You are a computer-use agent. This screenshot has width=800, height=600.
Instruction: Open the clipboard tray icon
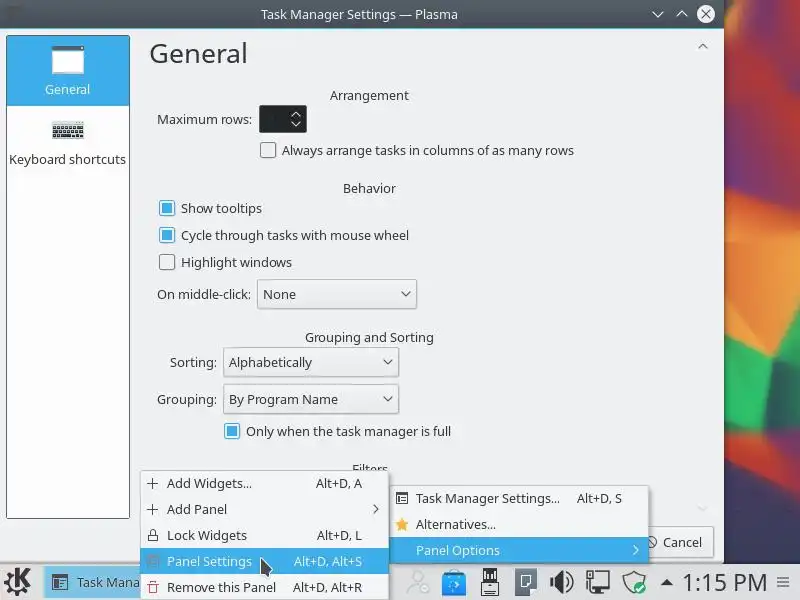(526, 582)
